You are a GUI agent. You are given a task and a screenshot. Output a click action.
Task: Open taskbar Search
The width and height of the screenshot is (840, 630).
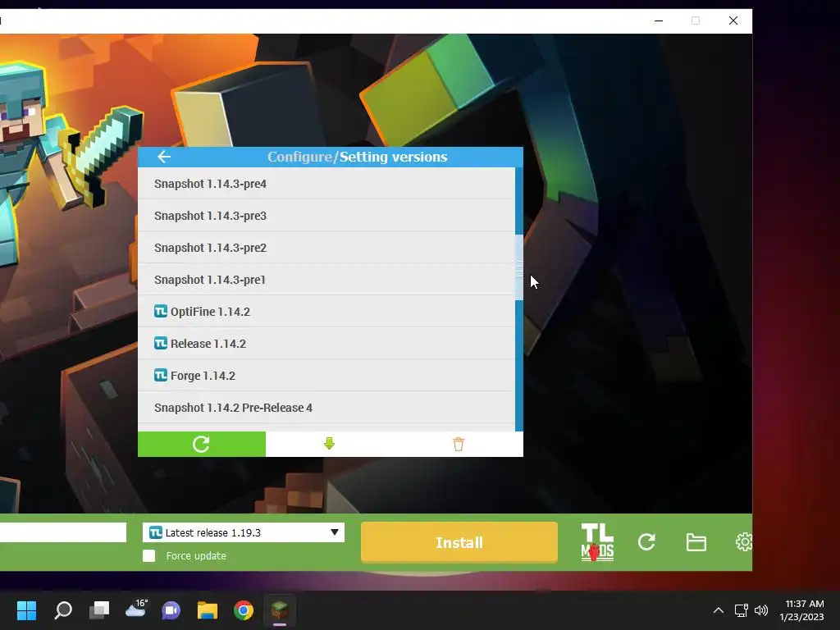point(63,610)
